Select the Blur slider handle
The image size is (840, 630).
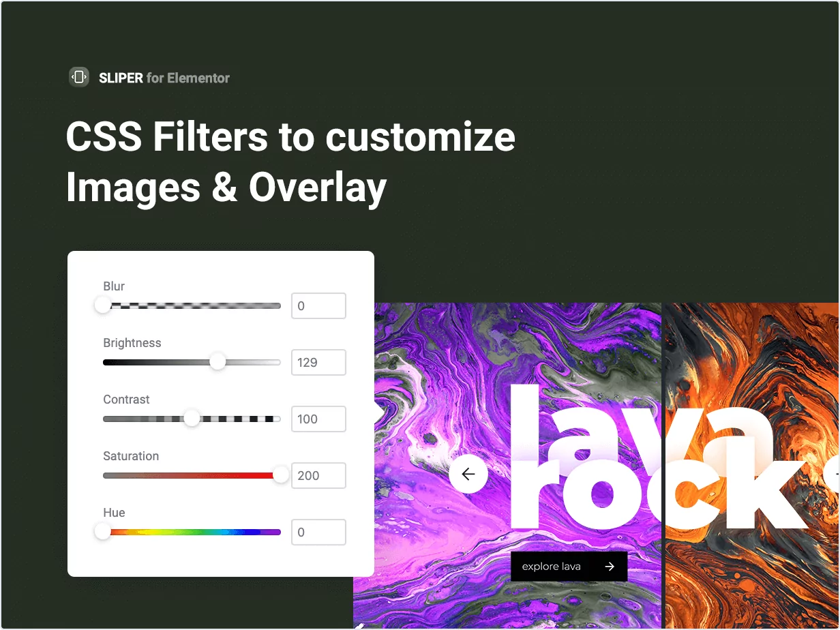[103, 305]
